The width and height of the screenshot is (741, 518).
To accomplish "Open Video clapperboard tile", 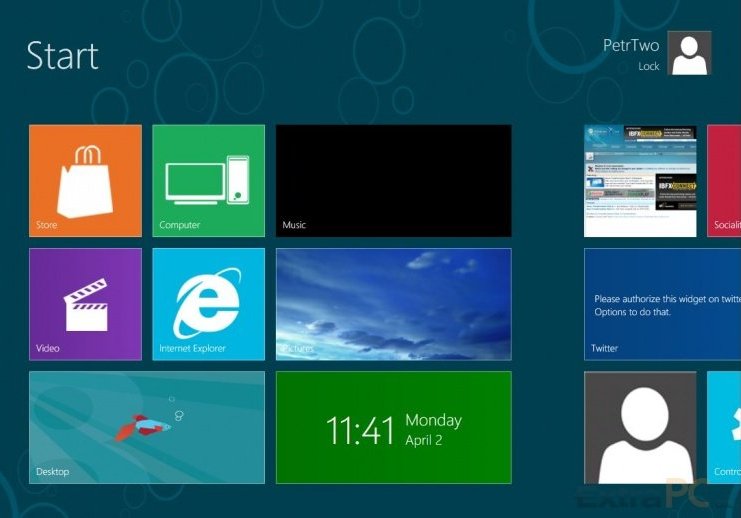I will (85, 304).
